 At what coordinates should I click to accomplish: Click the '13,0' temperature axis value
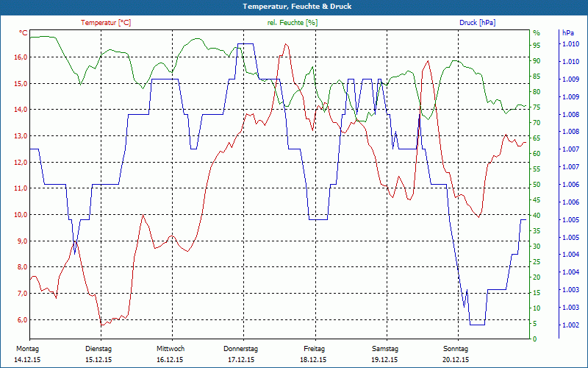point(21,135)
